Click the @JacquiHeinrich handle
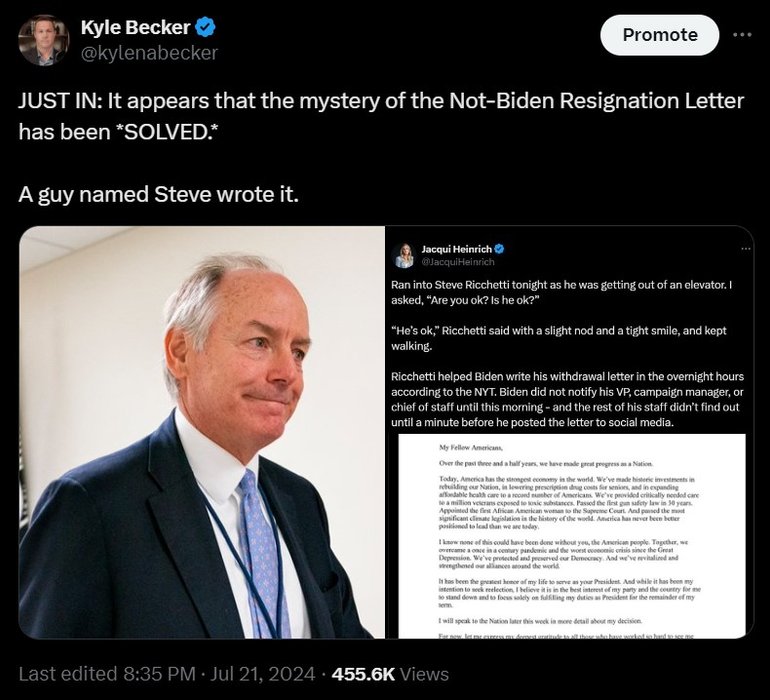770x700 pixels. [458, 262]
